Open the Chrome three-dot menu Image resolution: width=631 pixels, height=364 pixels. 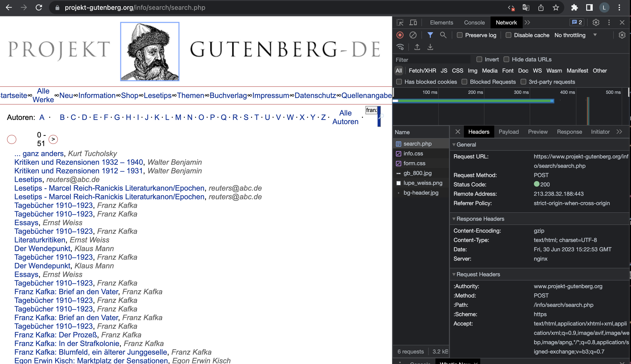pos(619,7)
